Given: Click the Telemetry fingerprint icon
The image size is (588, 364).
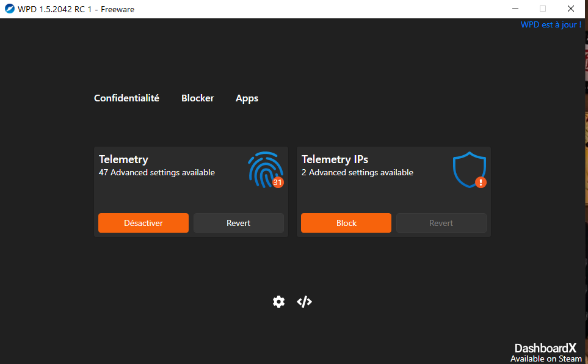Looking at the screenshot, I should tap(264, 169).
